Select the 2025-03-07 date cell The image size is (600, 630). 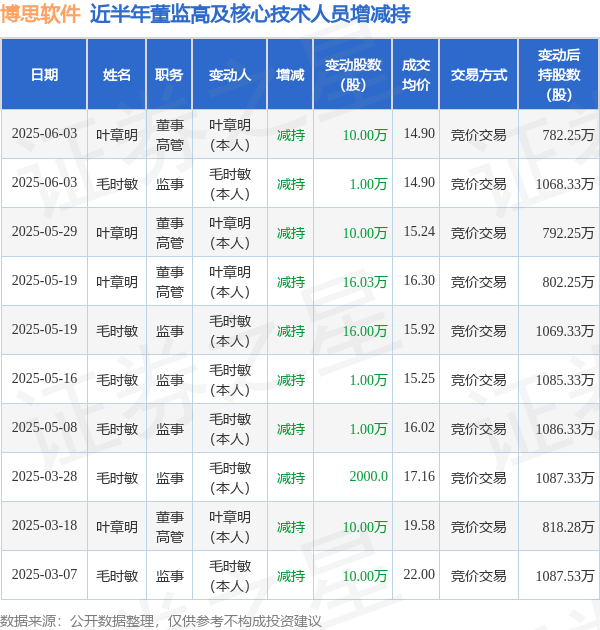point(44,575)
